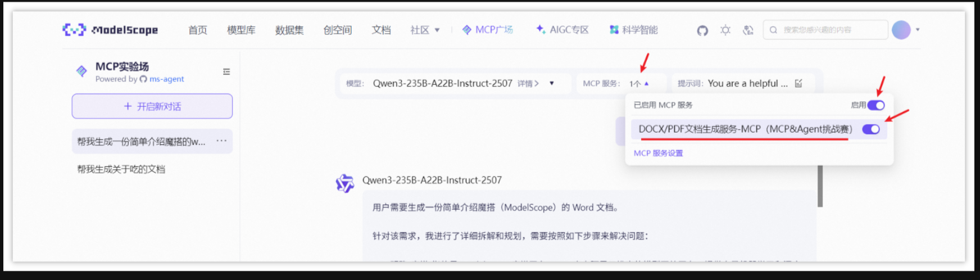
Task: Click the search input field
Action: coord(825,30)
